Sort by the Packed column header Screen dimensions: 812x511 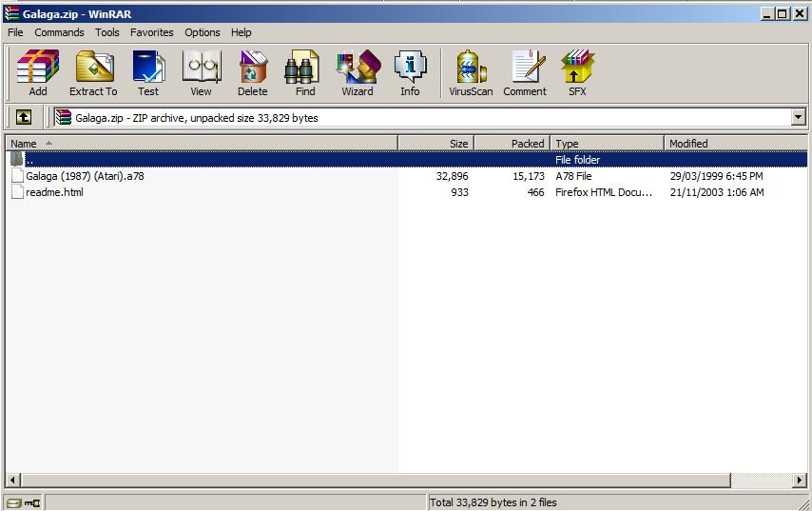(512, 143)
